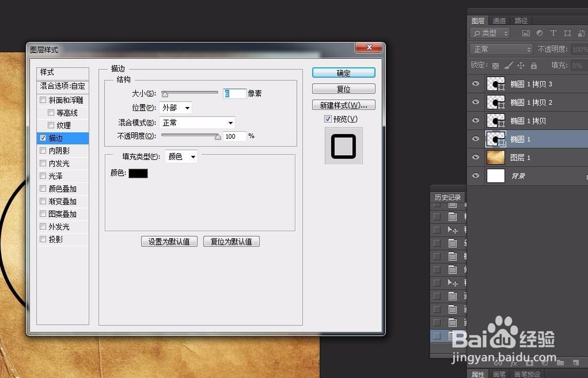Screen dimensions: 588x378
Task: Click the 设置为默认值 button
Action: 169,242
